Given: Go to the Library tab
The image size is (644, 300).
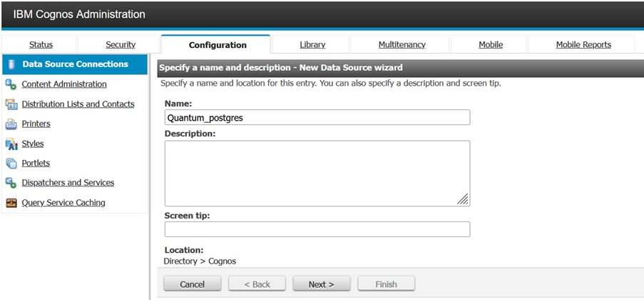Looking at the screenshot, I should pyautogui.click(x=312, y=44).
